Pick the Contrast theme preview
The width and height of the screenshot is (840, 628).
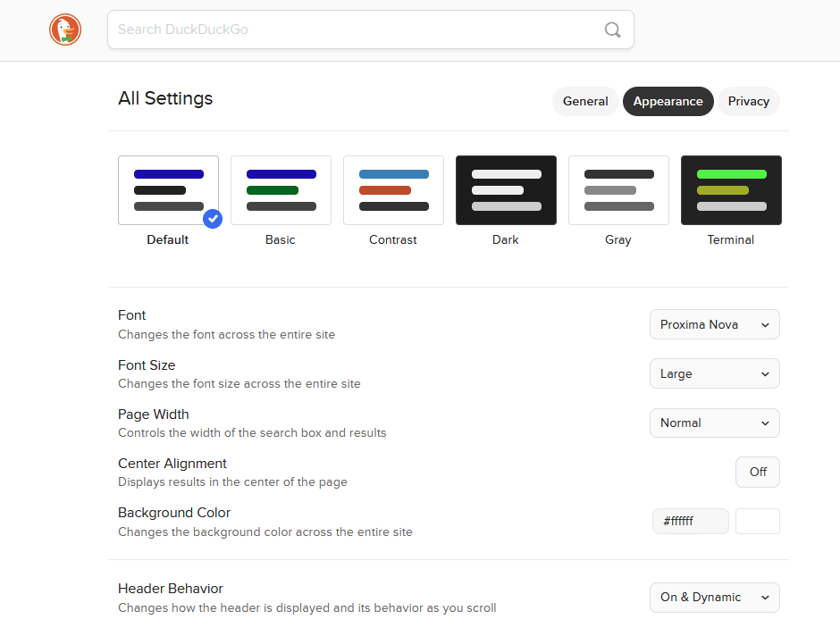393,190
